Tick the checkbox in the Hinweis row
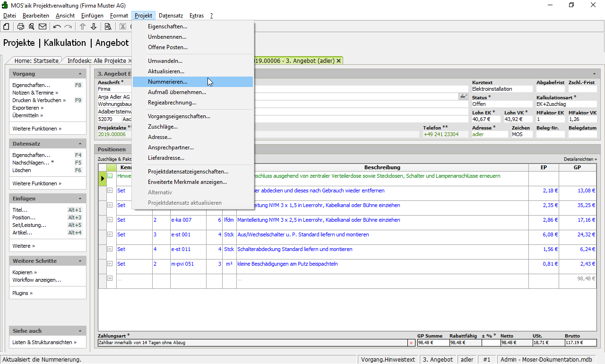Viewport: 605px width, 364px height. point(110,176)
